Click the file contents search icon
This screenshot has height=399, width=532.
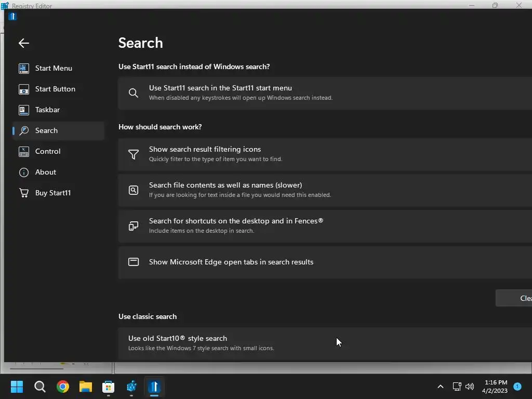(134, 190)
